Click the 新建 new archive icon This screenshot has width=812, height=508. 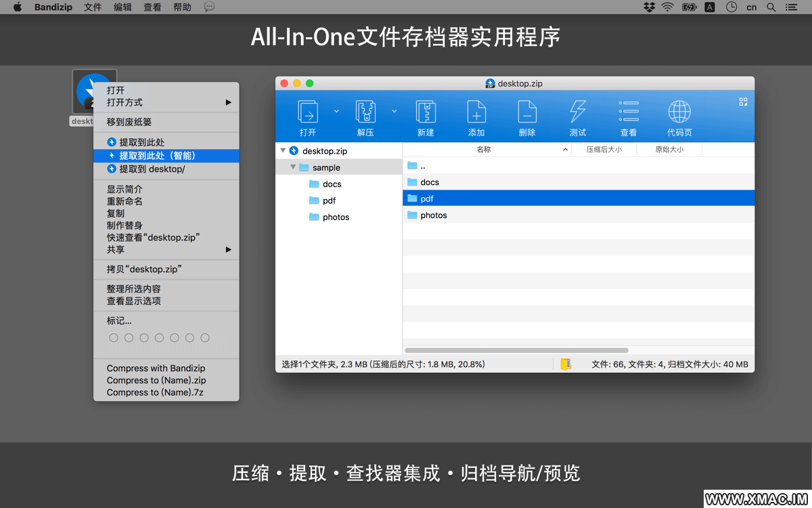coord(426,112)
